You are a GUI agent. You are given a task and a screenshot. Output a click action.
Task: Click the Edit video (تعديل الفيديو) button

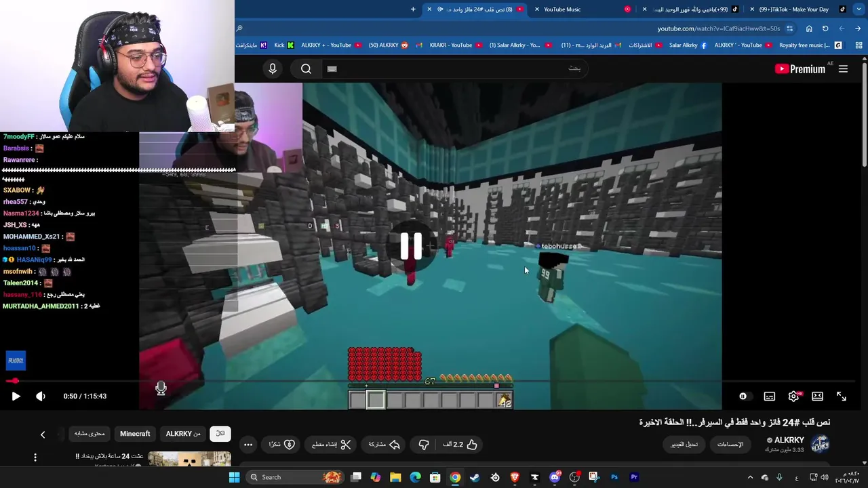coord(684,445)
